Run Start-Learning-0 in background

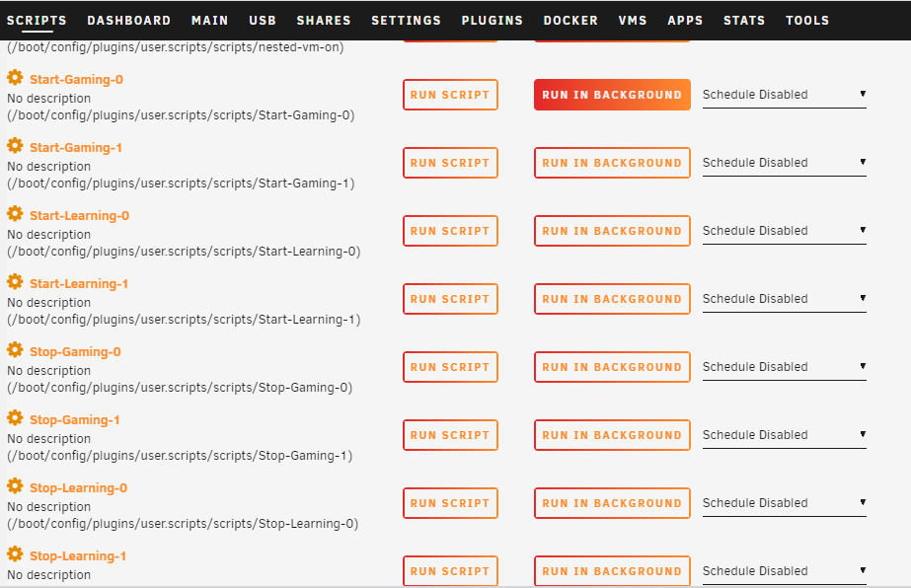pos(612,231)
